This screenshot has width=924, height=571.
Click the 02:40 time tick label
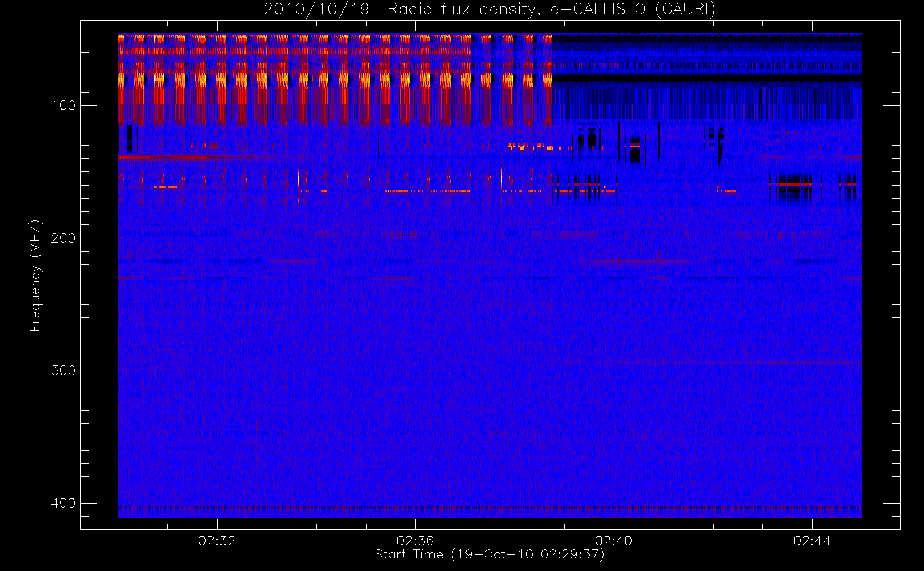613,541
